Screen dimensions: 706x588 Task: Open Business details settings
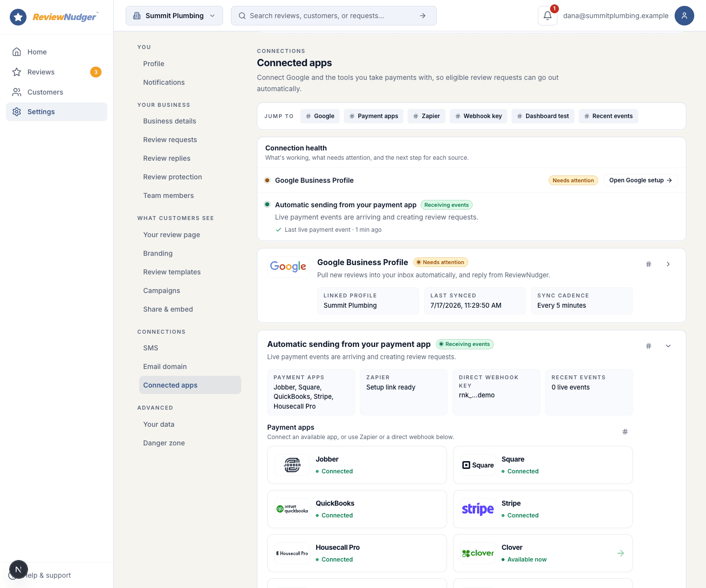[190, 121]
